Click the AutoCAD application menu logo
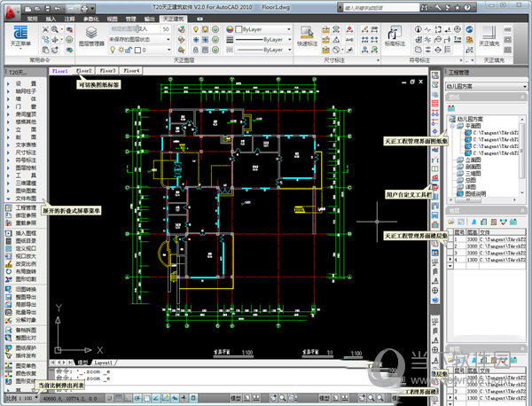Screen dimensions: 532x406 click(12, 11)
